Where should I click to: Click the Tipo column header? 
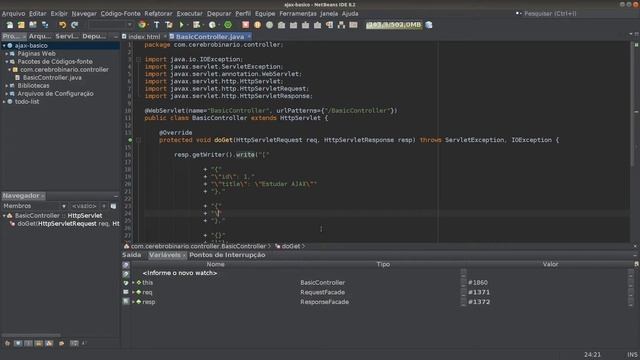[x=383, y=264]
